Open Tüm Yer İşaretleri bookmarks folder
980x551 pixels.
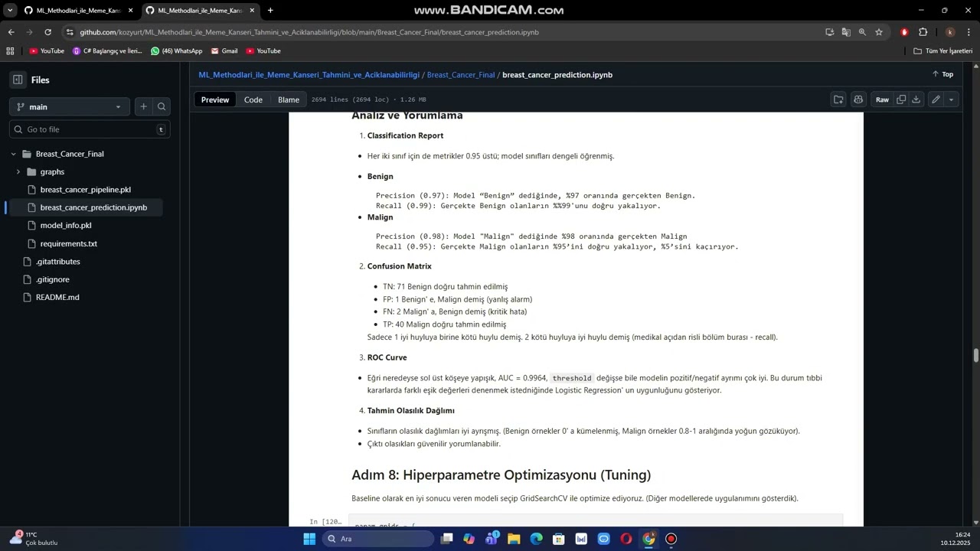coord(943,51)
